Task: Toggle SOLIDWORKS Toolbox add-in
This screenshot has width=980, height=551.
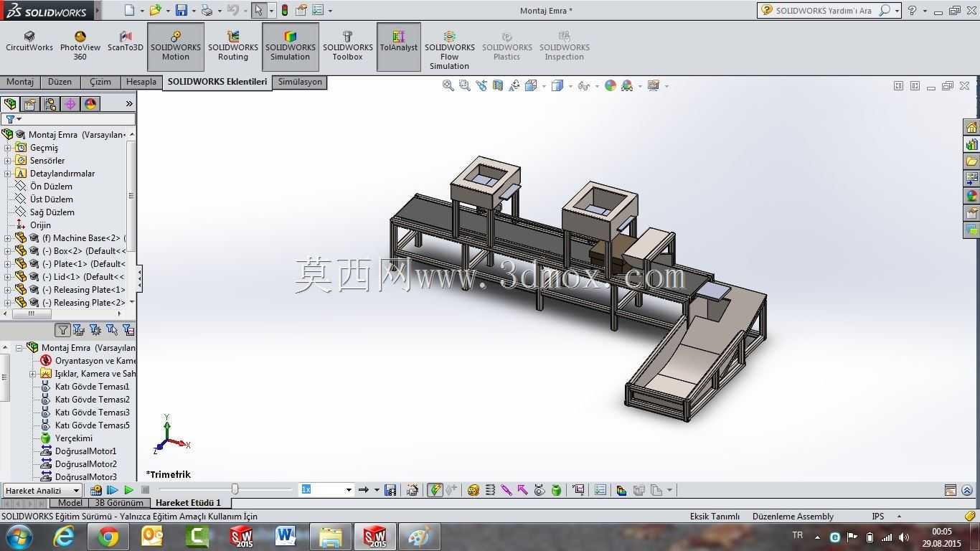Action: [x=348, y=46]
